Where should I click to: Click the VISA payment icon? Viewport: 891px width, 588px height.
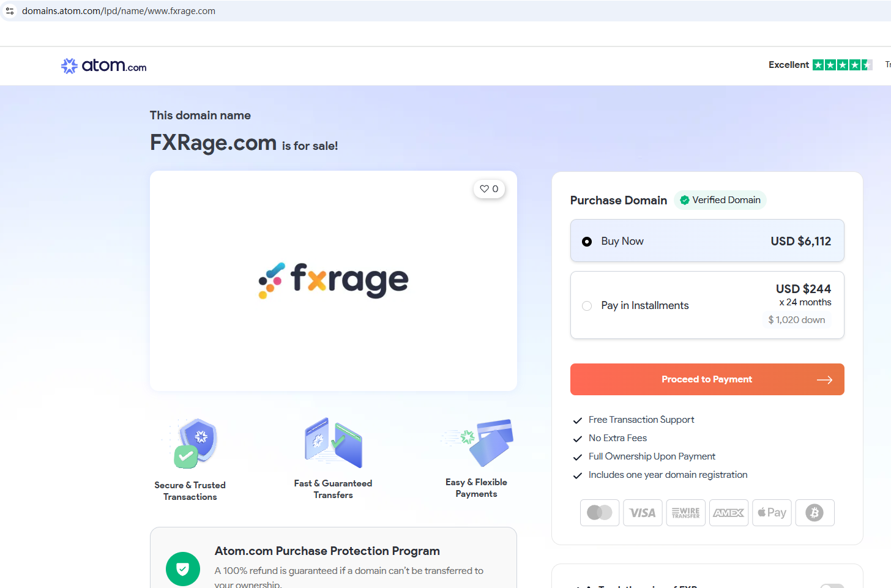(x=643, y=513)
